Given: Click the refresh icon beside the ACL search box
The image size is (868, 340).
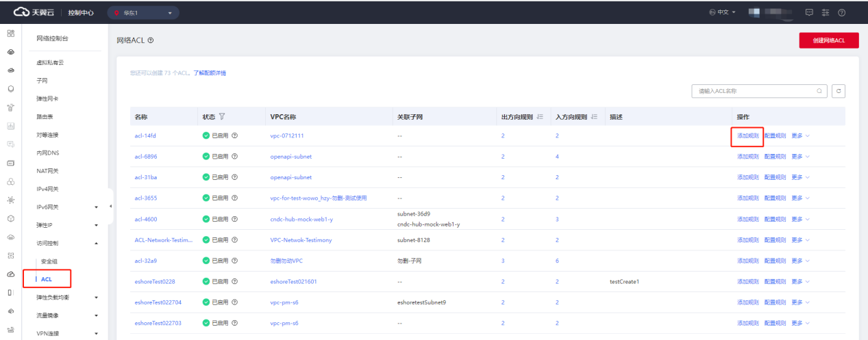Looking at the screenshot, I should click(839, 91).
